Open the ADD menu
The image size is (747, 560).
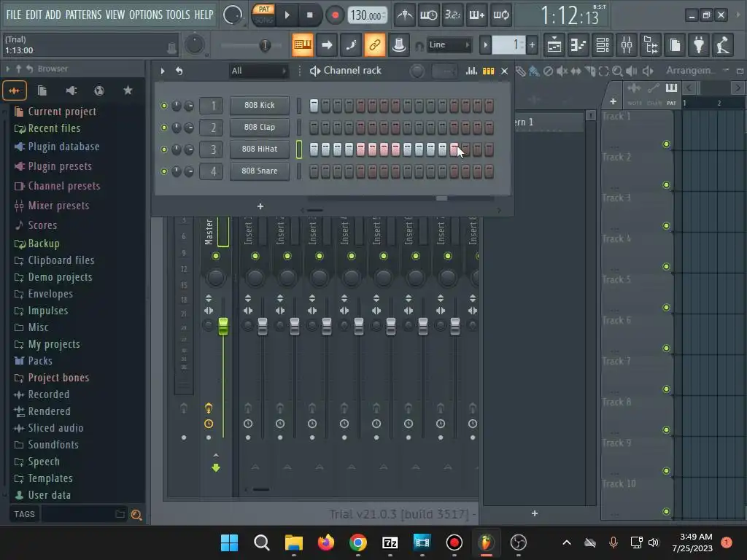(53, 15)
